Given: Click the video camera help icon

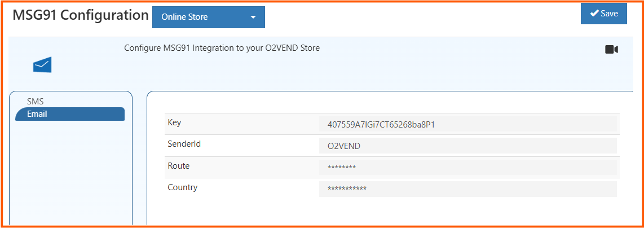Looking at the screenshot, I should point(611,50).
